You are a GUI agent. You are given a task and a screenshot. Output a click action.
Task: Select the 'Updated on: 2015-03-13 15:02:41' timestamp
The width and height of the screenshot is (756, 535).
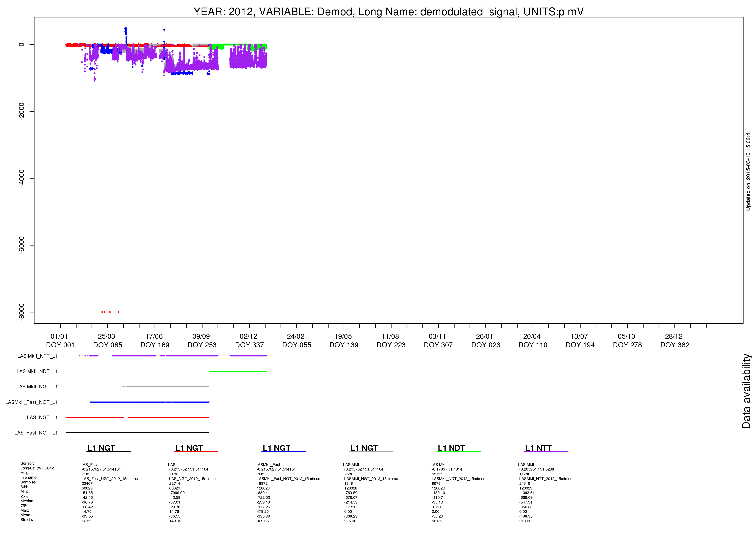point(748,170)
